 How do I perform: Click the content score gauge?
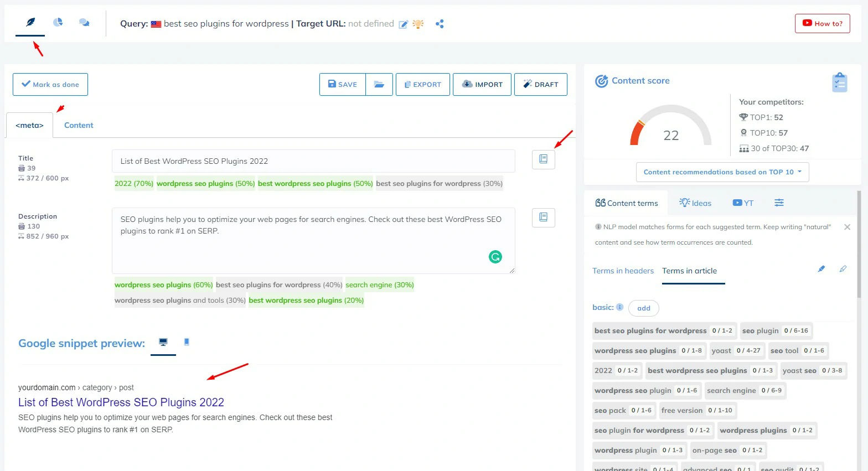click(x=670, y=126)
